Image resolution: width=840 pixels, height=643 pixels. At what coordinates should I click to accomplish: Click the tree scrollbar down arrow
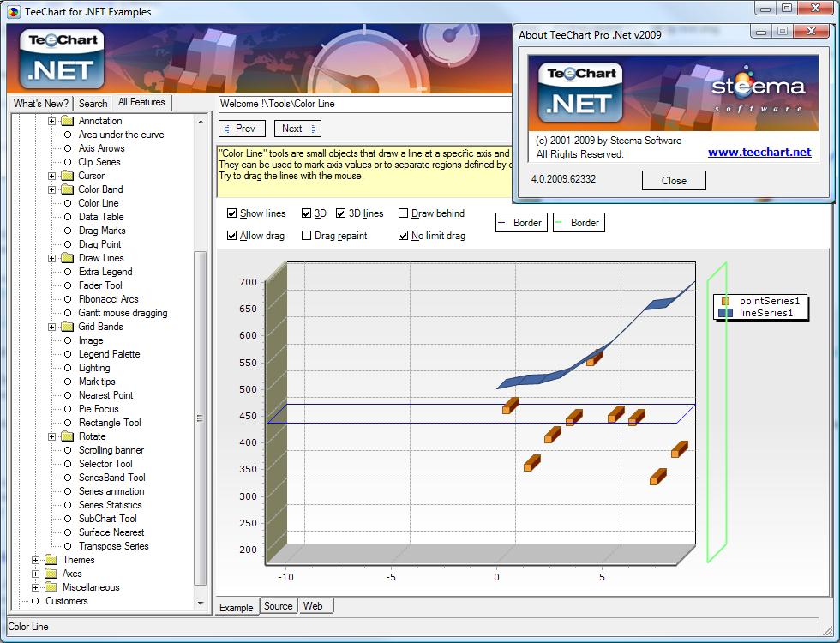tap(201, 604)
